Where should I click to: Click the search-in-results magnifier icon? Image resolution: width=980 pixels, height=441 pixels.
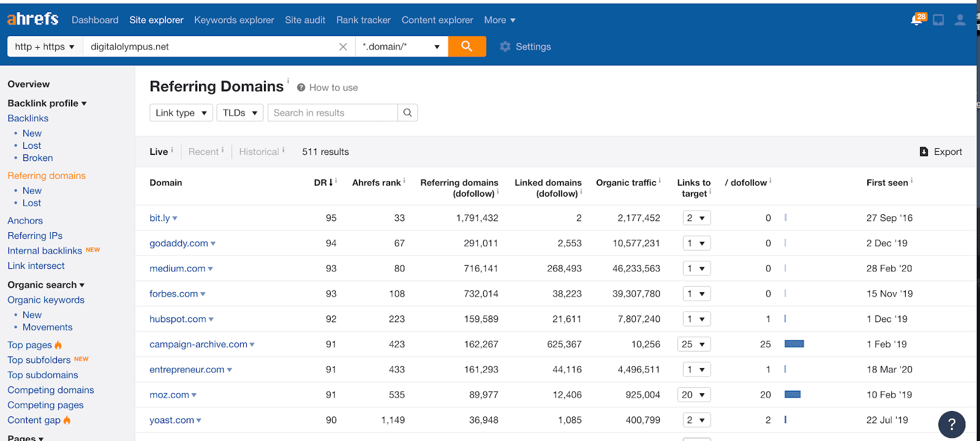(x=407, y=113)
